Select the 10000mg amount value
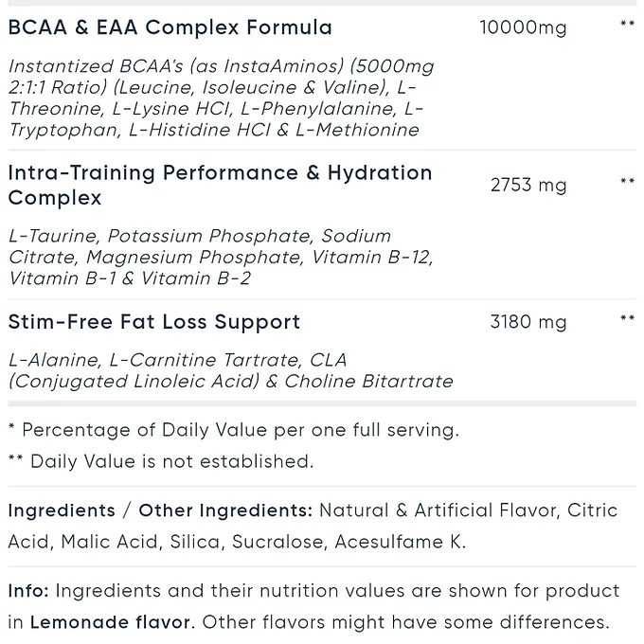Screen dimensions: 644x644 pos(523,27)
